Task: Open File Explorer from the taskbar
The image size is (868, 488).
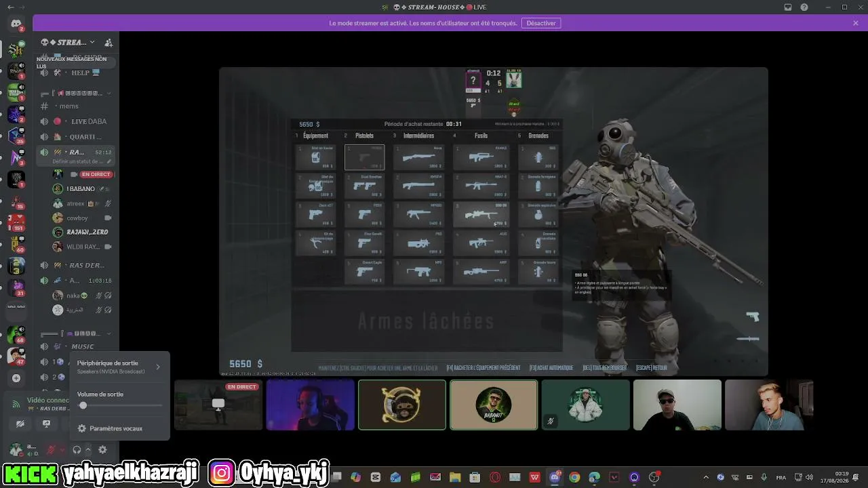Action: [x=455, y=477]
